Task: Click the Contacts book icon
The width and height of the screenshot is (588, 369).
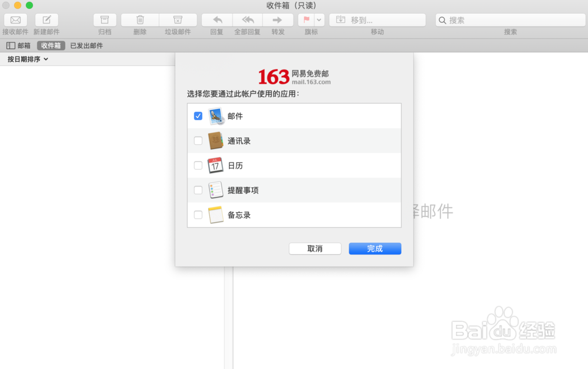Action: tap(216, 141)
